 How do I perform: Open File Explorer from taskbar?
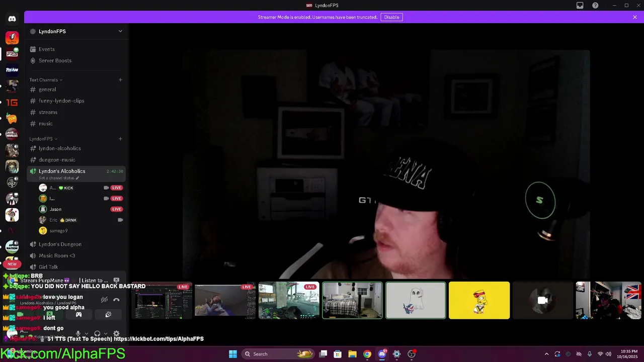(x=353, y=354)
